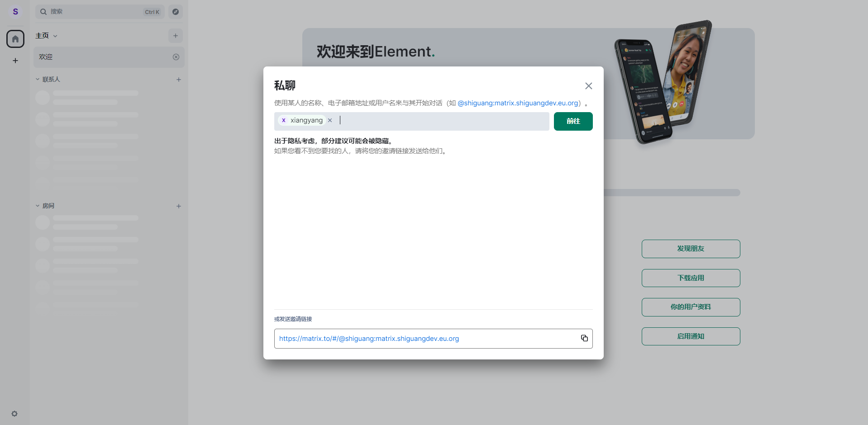Click the example user ID @shiguang link
Image resolution: width=868 pixels, height=425 pixels.
point(518,103)
